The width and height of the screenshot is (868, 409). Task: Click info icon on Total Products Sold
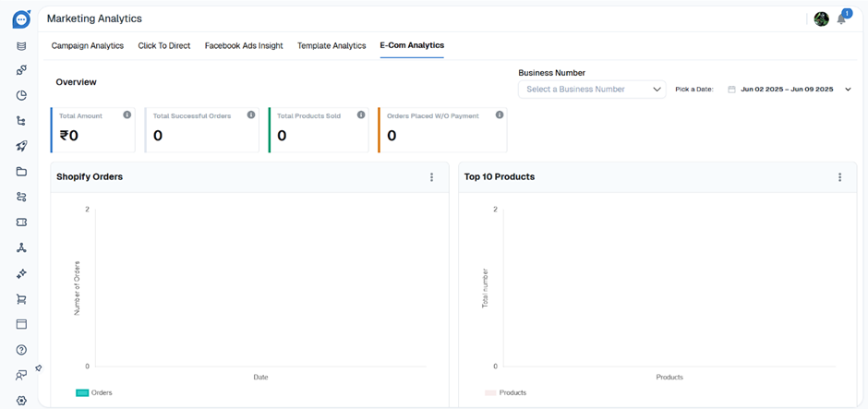coord(361,115)
